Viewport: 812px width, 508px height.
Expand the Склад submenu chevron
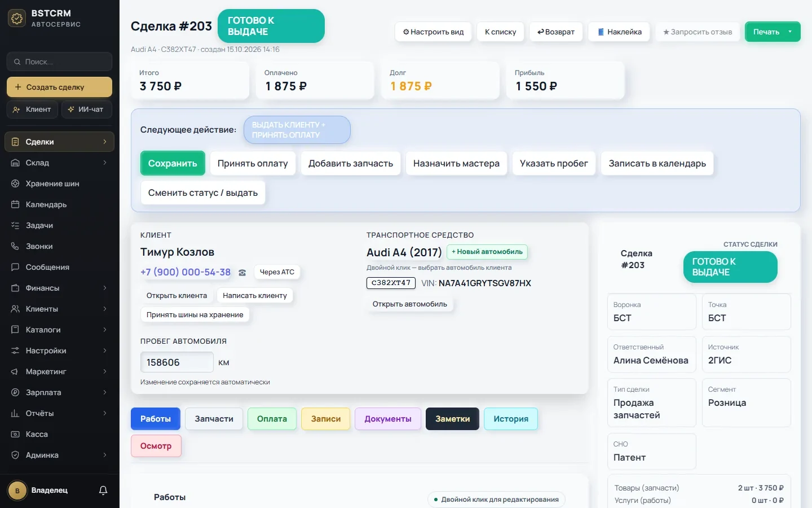tap(105, 163)
